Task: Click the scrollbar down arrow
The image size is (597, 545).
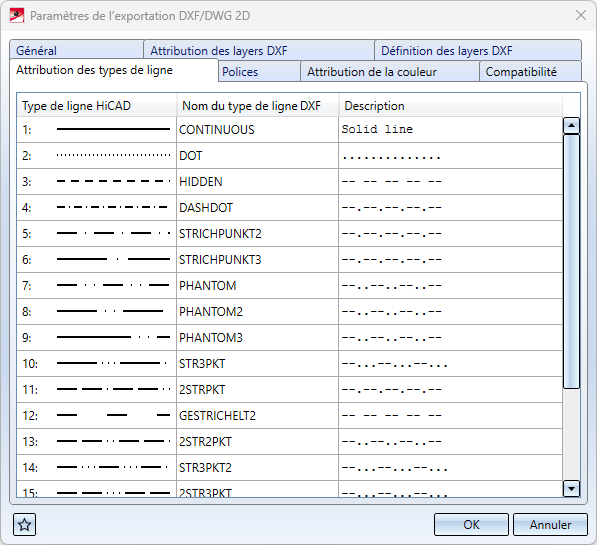Action: click(571, 488)
